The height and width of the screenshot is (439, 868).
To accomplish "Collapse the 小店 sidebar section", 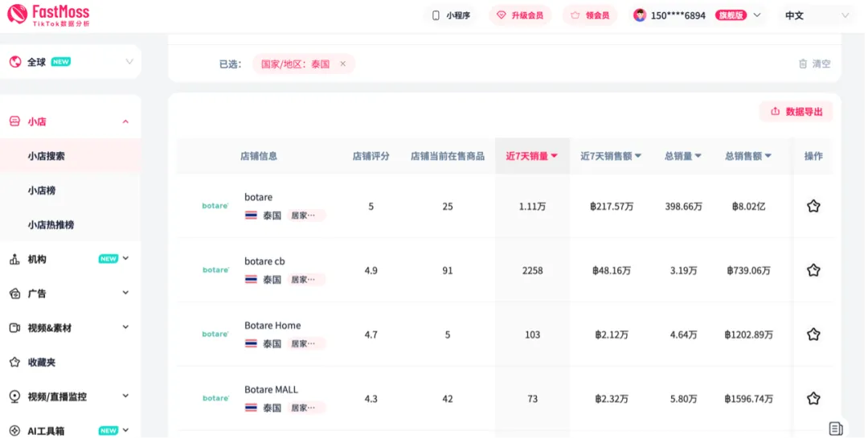I will click(x=125, y=121).
